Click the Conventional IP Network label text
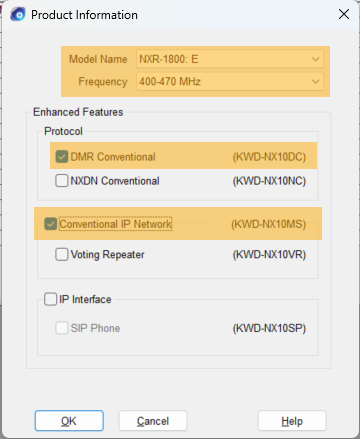The image size is (360, 439). tap(116, 224)
